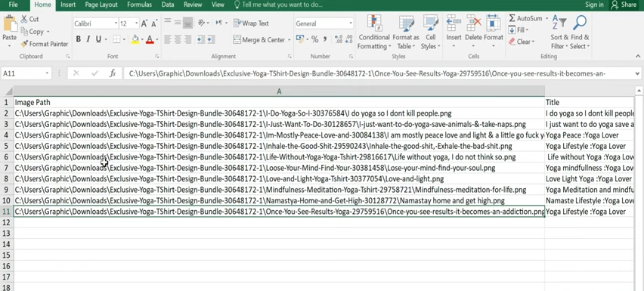Switch to the Data tab
The image size is (644, 291).
pyautogui.click(x=168, y=5)
